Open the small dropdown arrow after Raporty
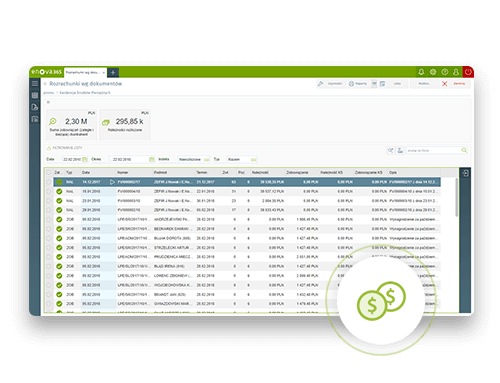Viewport: 500px width, 383px height. (x=374, y=84)
